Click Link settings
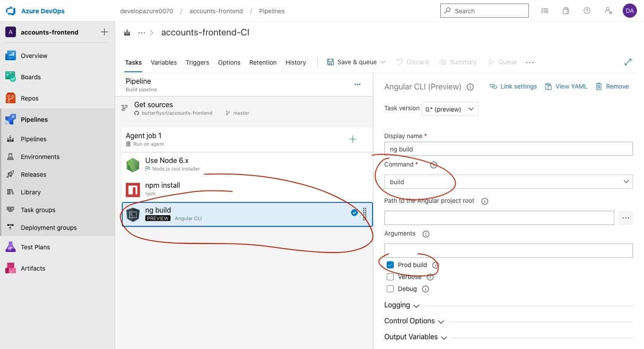644x349 pixels. (513, 86)
